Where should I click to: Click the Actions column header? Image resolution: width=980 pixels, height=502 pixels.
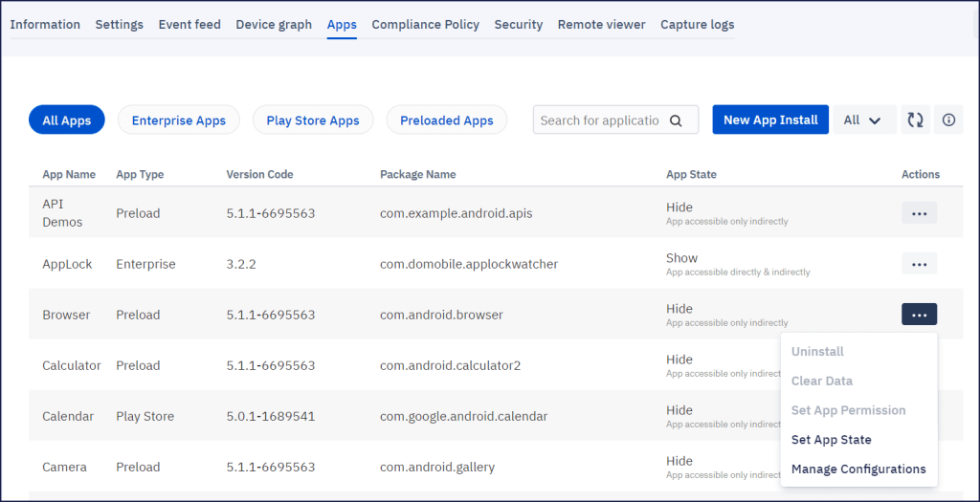[x=921, y=174]
